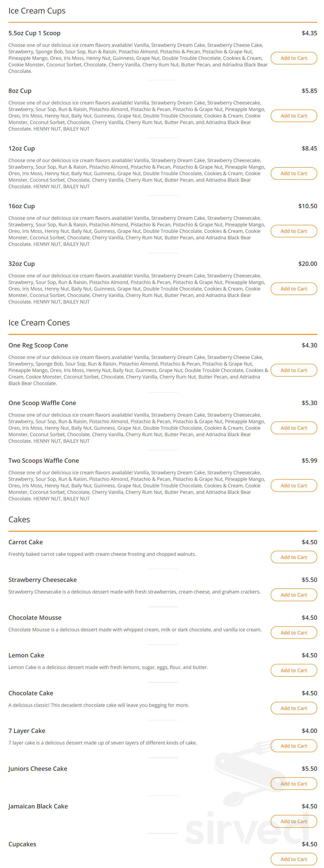Add Two Scoops Waffle Cone to cart
The height and width of the screenshot is (868, 324).
tap(293, 486)
